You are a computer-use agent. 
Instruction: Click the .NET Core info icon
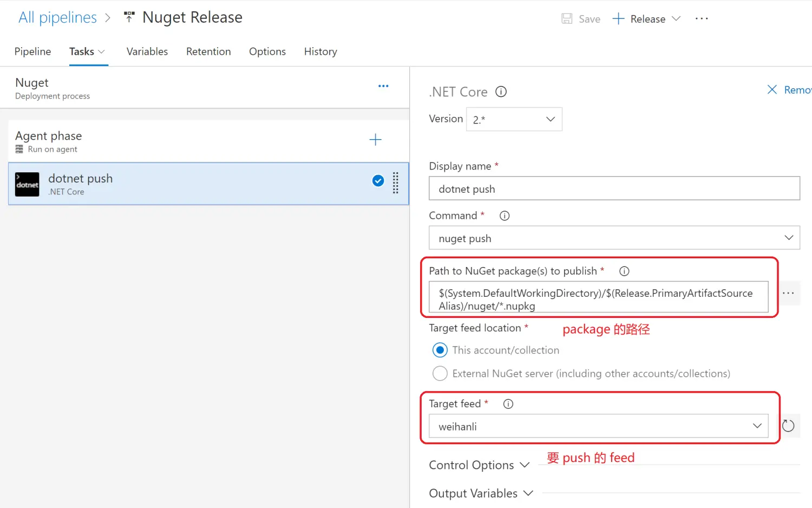pos(501,92)
